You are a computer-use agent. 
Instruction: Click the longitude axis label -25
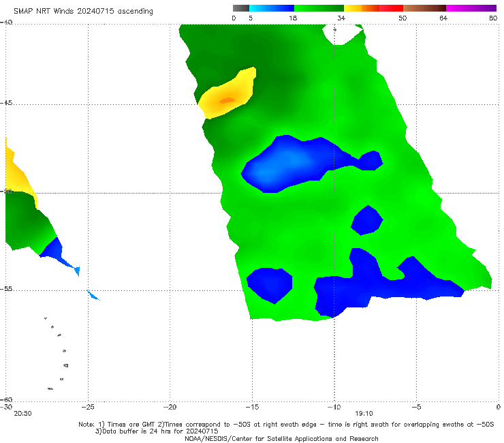point(88,407)
